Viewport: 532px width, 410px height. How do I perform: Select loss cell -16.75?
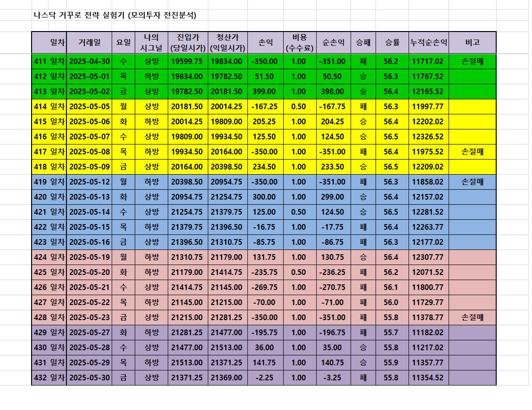coord(265,227)
